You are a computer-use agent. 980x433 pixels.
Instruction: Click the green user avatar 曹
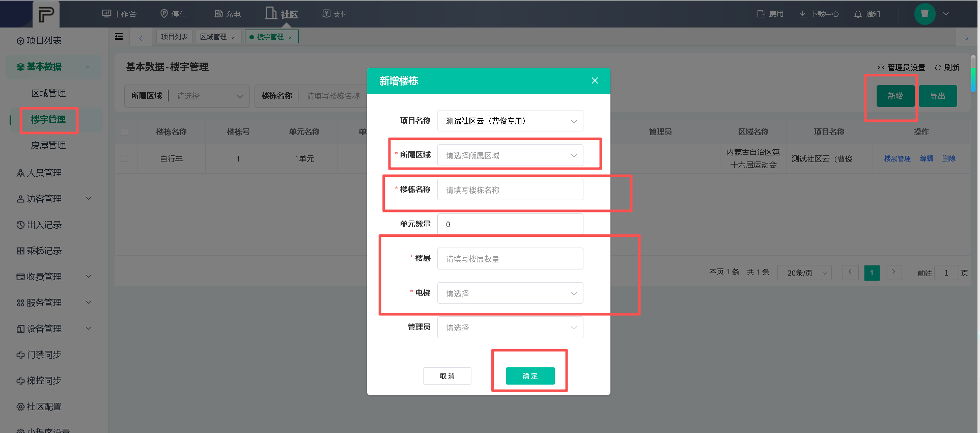coord(925,14)
